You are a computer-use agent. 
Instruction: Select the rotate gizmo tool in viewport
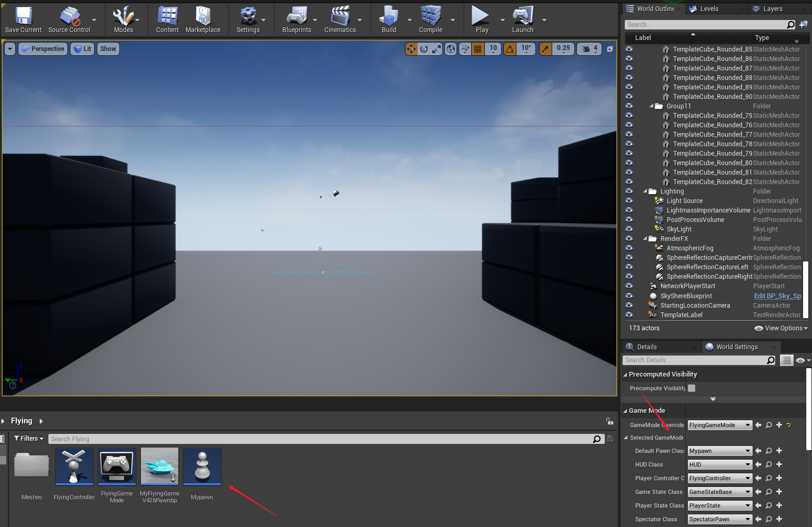(424, 49)
